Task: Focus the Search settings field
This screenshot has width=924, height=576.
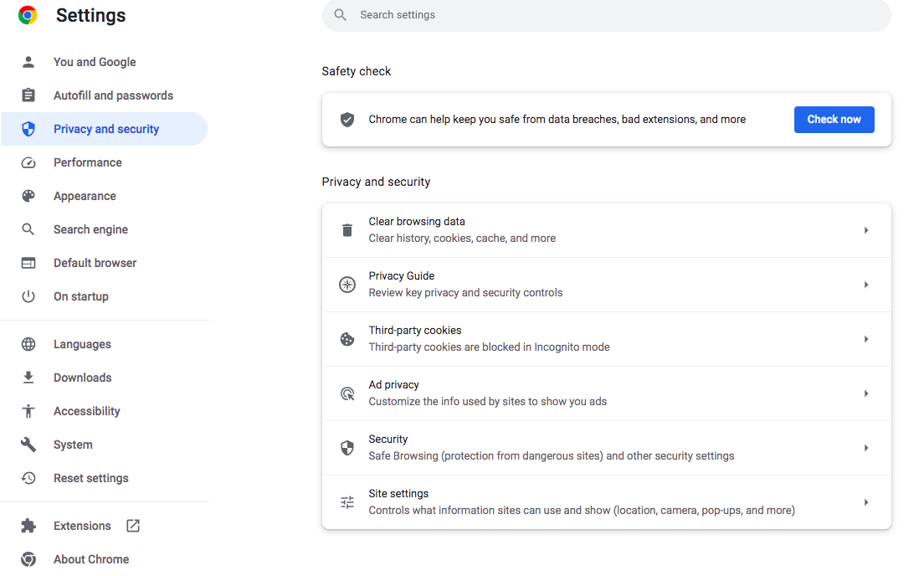Action: (x=606, y=15)
